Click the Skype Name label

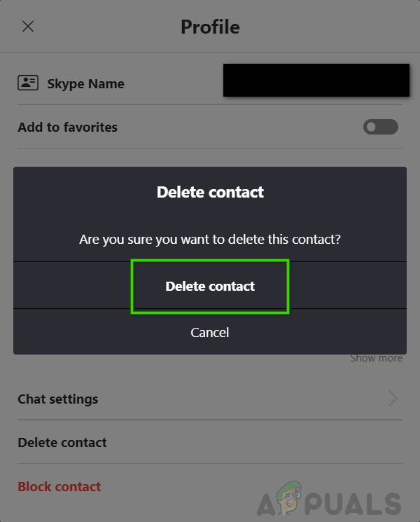[85, 84]
